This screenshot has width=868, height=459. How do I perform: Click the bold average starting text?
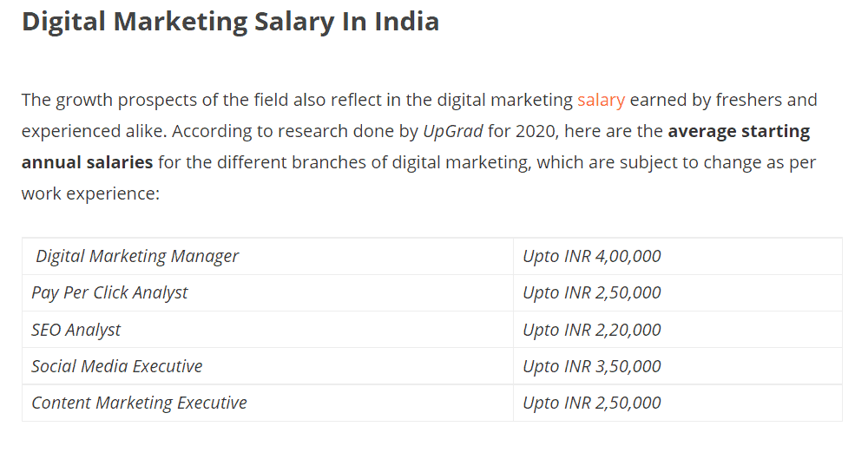tap(739, 132)
